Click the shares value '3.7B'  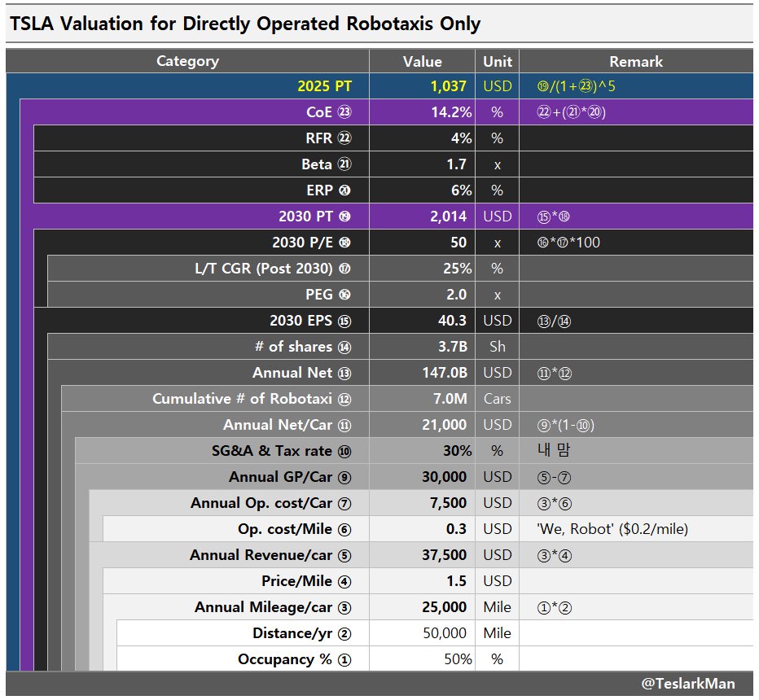click(x=453, y=347)
